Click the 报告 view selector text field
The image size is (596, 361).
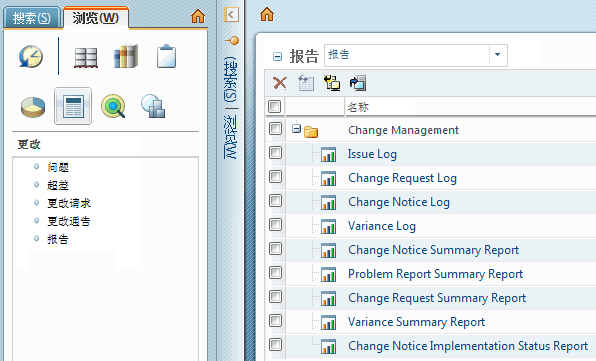point(407,55)
